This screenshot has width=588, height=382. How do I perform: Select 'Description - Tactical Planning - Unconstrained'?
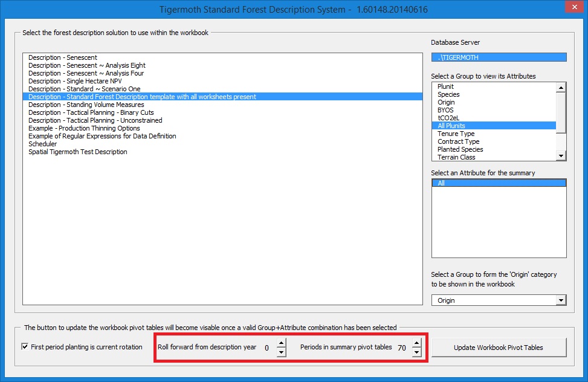(222, 120)
